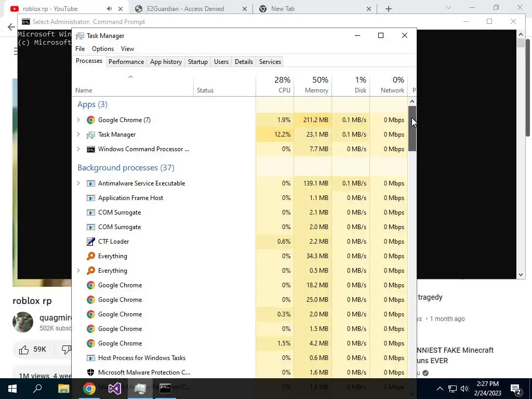Screen dimensions: 532x399
Task: Open the Windows Start menu
Action: coord(12,389)
